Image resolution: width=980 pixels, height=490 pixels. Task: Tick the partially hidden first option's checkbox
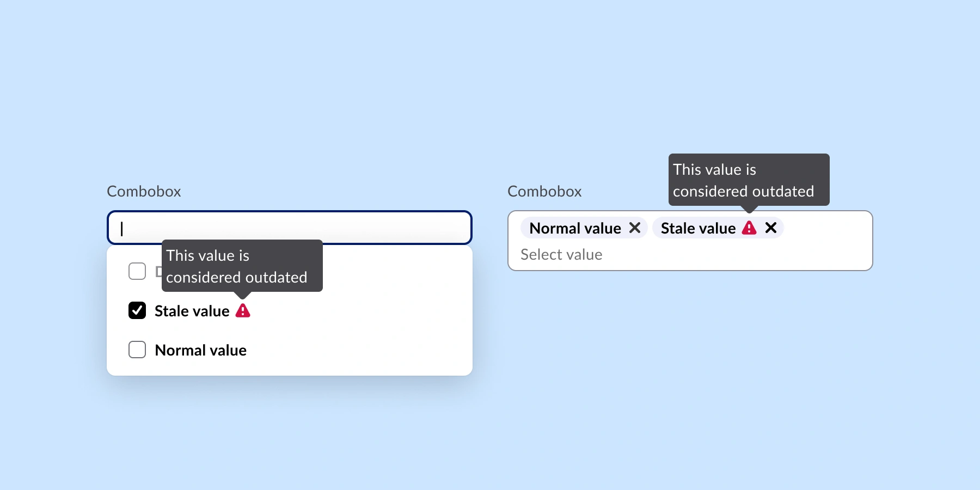137,271
